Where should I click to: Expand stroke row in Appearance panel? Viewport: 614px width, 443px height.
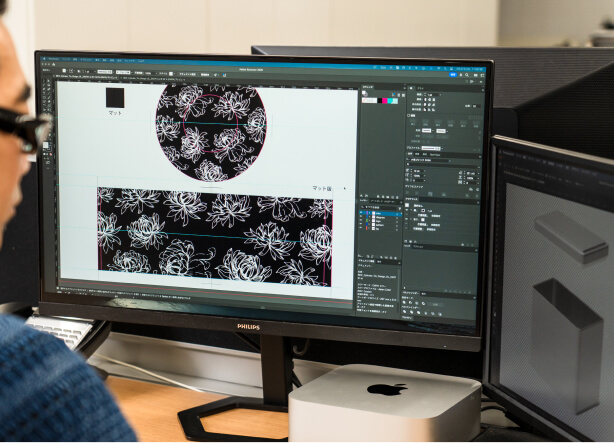coord(411,210)
